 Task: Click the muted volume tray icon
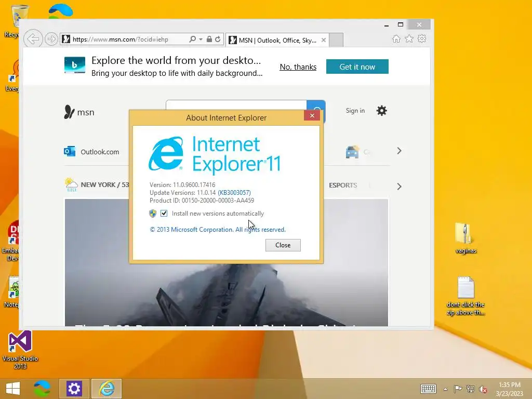(x=483, y=389)
